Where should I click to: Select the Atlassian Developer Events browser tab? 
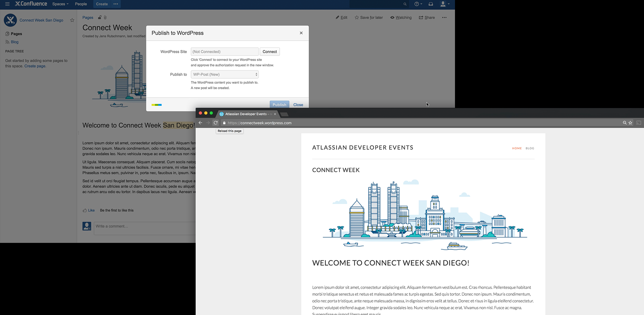(x=248, y=114)
